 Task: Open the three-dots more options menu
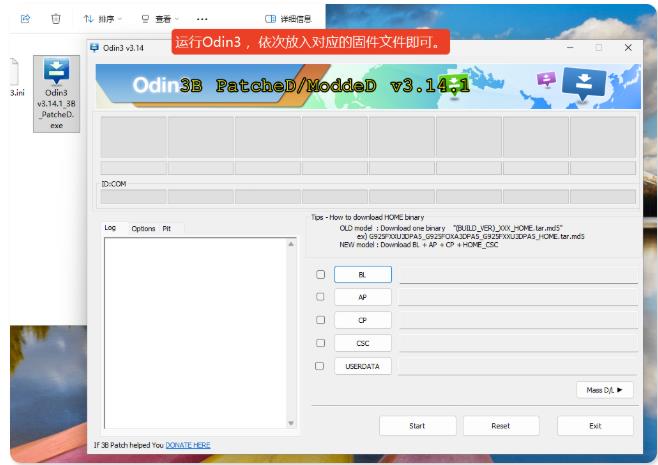point(202,19)
